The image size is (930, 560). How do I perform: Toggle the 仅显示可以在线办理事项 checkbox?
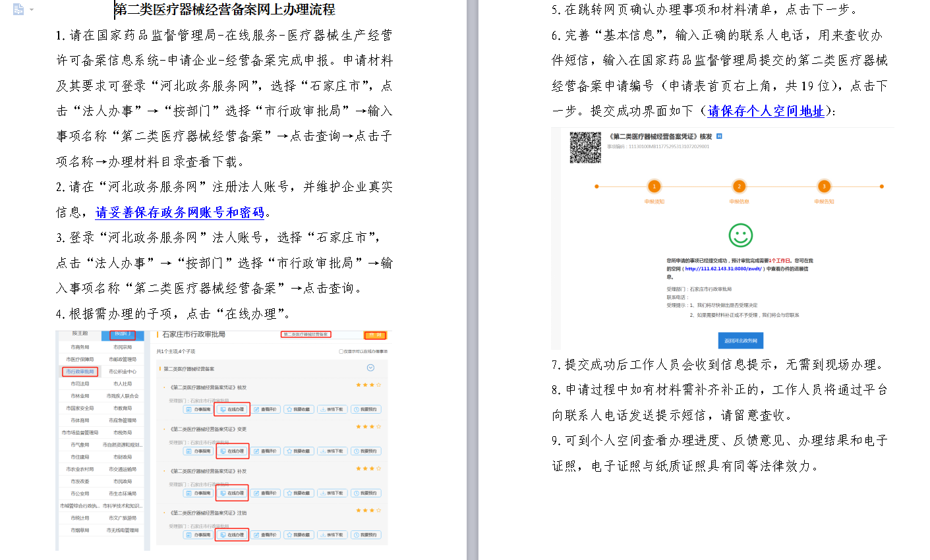341,352
